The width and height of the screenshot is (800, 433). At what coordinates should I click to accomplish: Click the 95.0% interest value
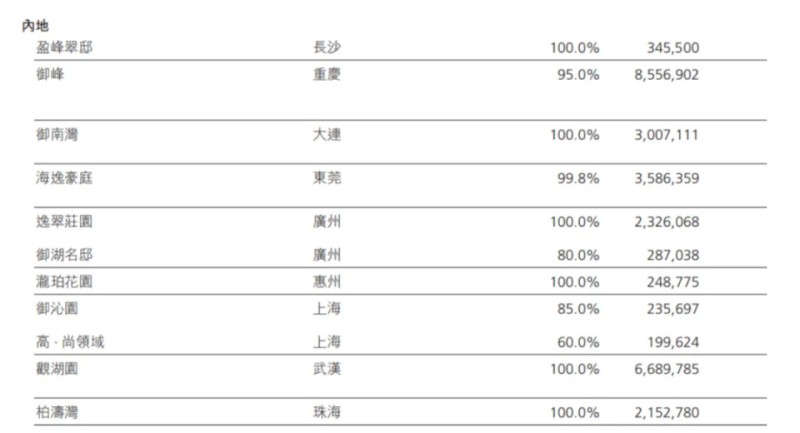(574, 74)
